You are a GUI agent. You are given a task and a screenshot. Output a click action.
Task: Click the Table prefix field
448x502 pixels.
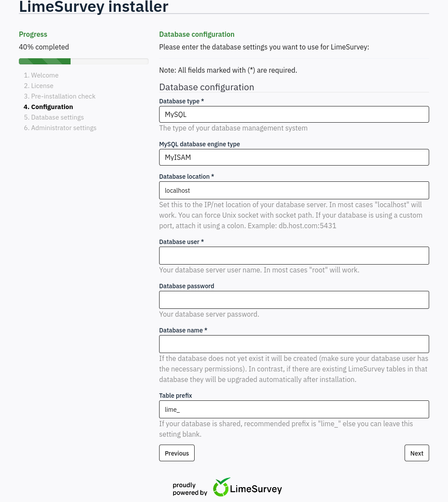click(x=294, y=409)
